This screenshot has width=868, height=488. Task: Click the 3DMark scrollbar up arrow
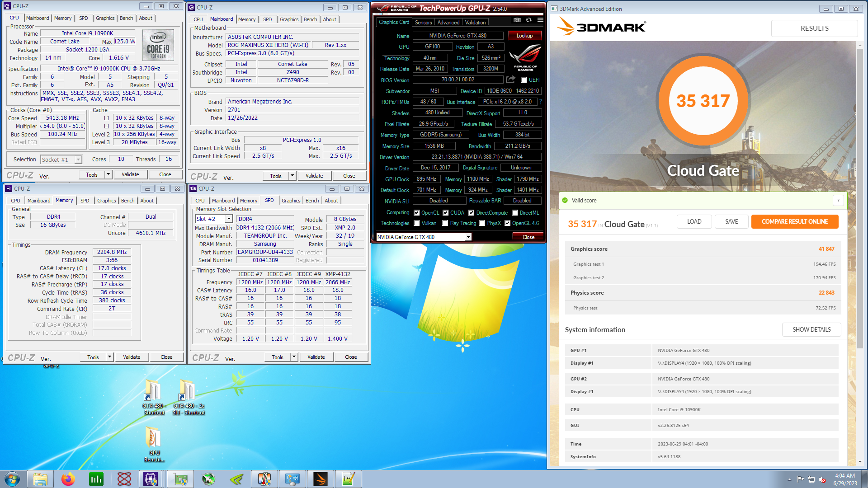pyautogui.click(x=859, y=45)
